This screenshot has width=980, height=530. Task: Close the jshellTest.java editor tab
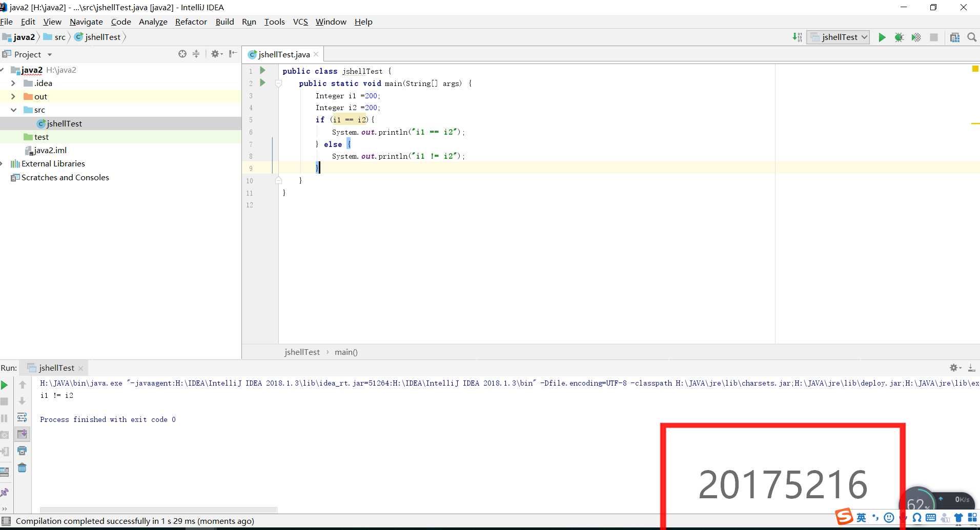(316, 54)
